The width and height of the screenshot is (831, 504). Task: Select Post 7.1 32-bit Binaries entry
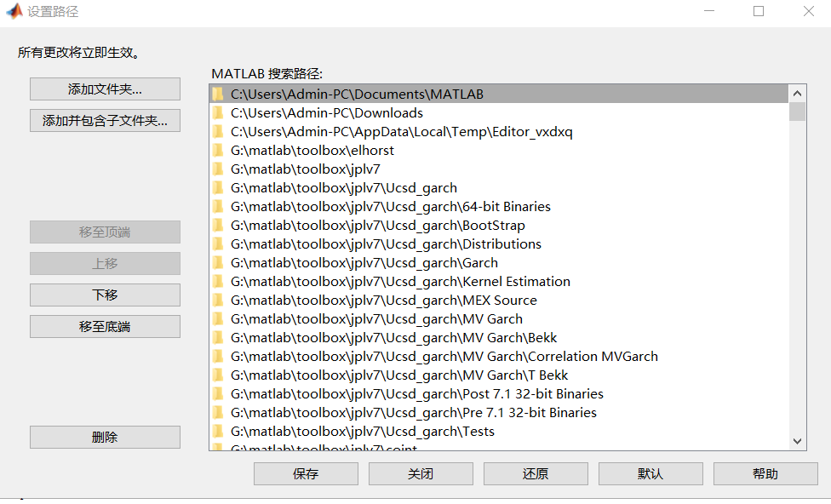coord(499,394)
